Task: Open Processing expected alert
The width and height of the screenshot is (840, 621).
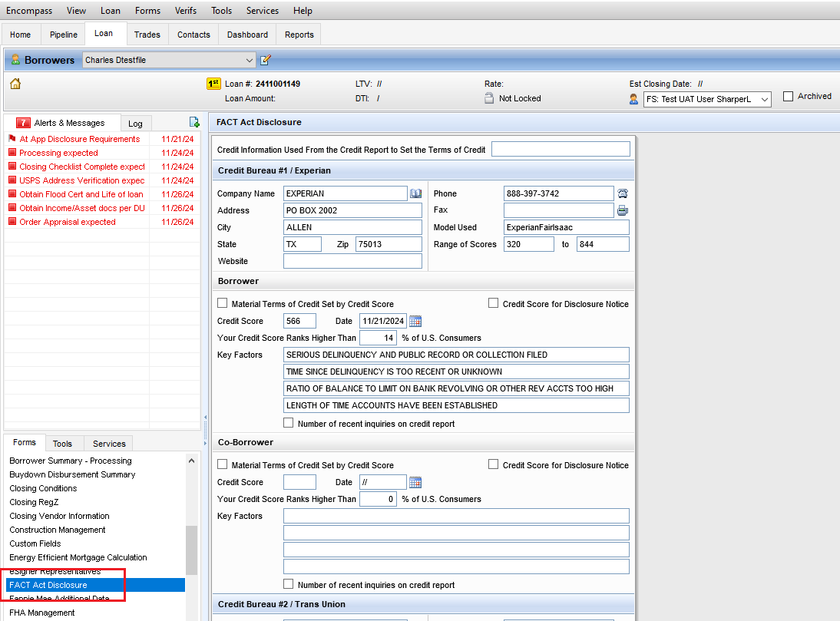Action: pyautogui.click(x=102, y=153)
